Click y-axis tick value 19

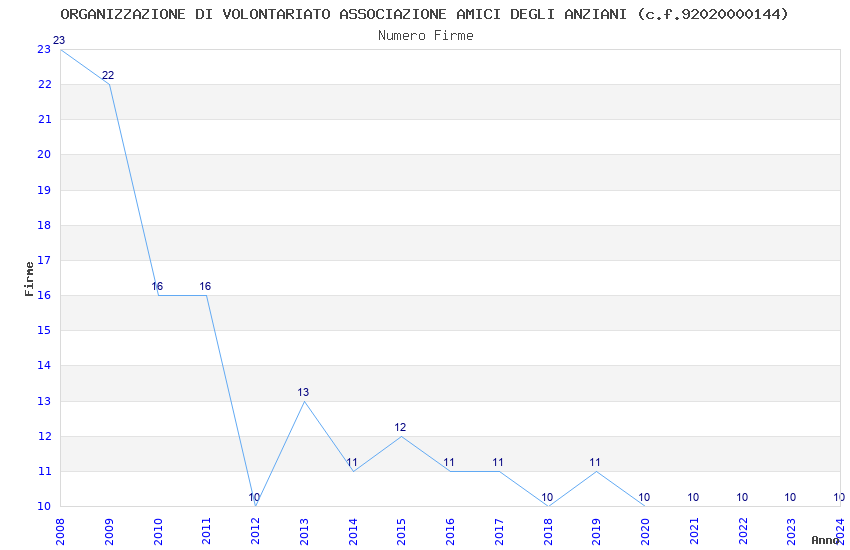(x=44, y=190)
